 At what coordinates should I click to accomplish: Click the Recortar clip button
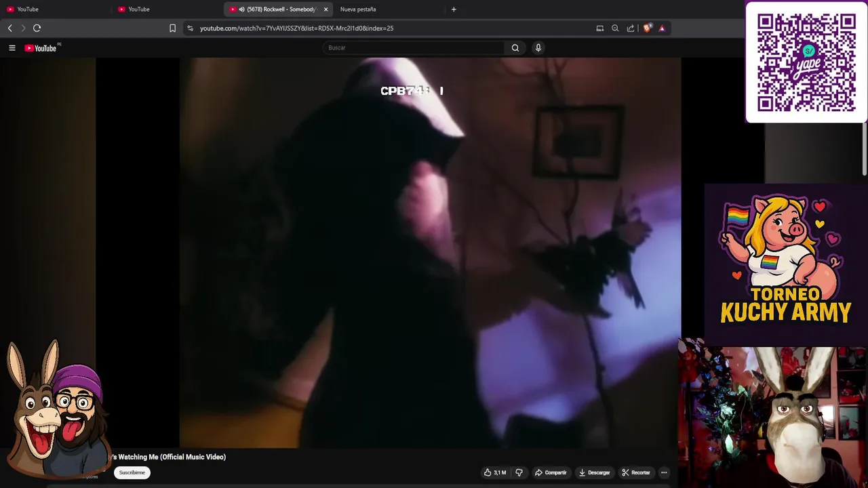point(636,472)
